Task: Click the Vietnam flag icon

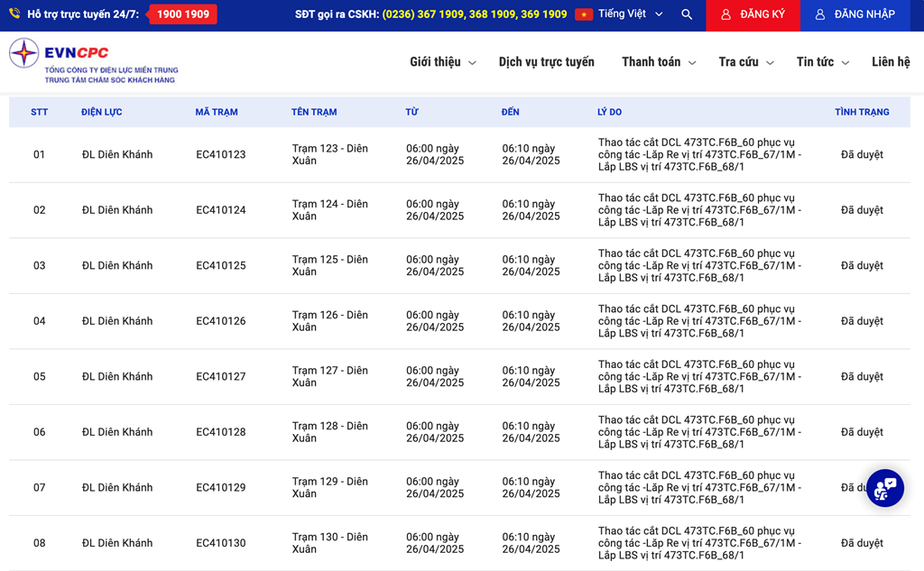Action: tap(584, 14)
